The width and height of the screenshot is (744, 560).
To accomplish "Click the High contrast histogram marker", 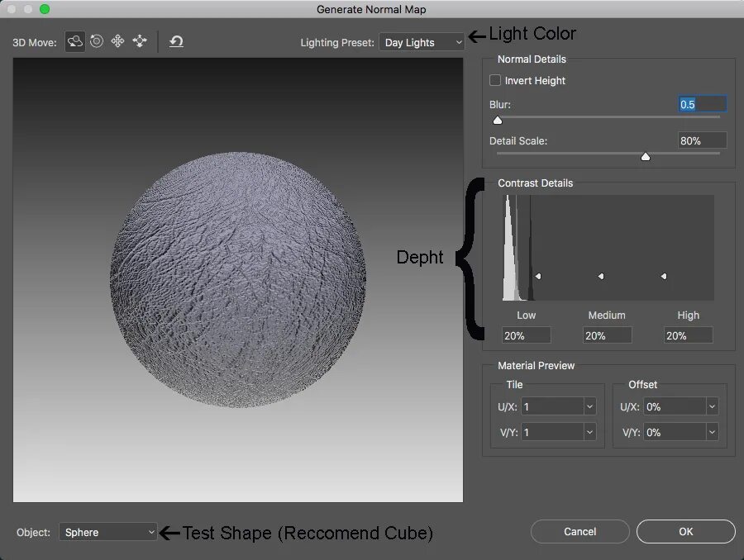I will 664,276.
